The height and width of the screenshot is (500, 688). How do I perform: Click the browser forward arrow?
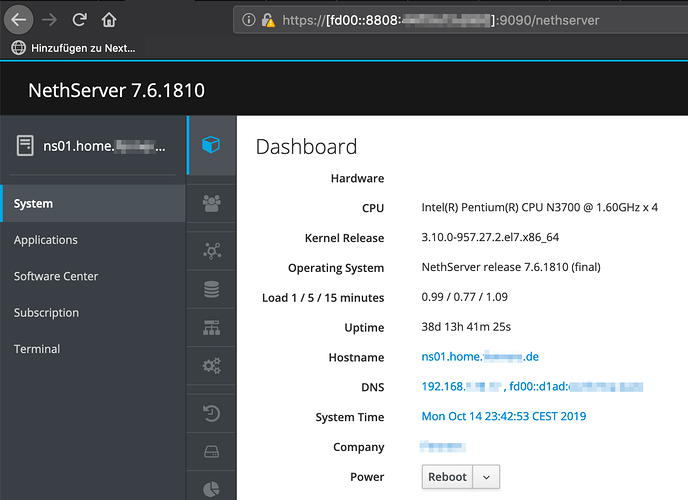[49, 20]
